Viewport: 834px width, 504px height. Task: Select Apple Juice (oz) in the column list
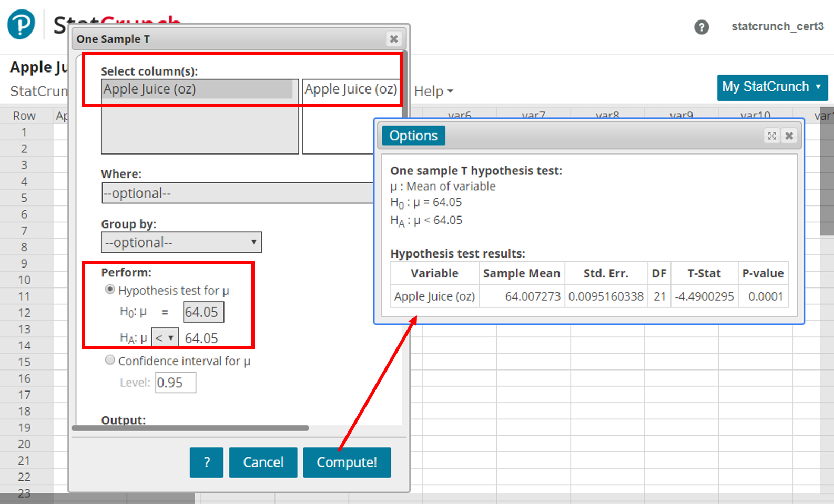tap(198, 89)
